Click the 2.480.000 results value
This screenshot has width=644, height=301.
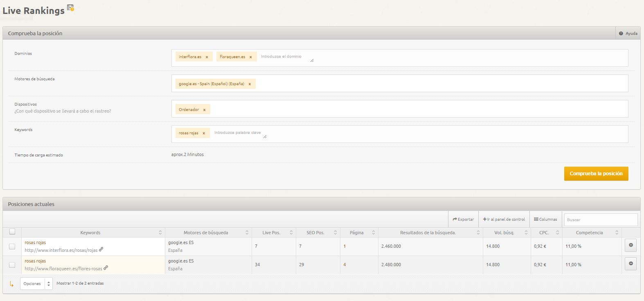pyautogui.click(x=391, y=265)
